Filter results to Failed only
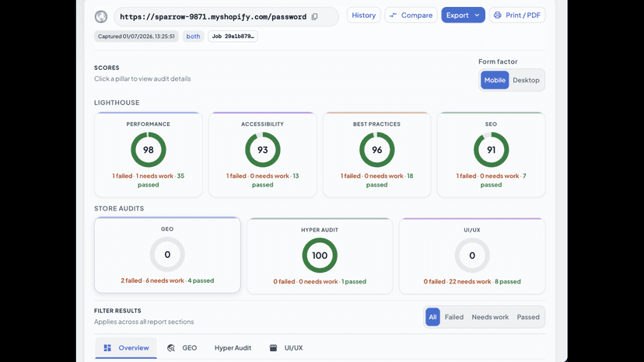Viewport: 644px width, 362px height. click(454, 317)
